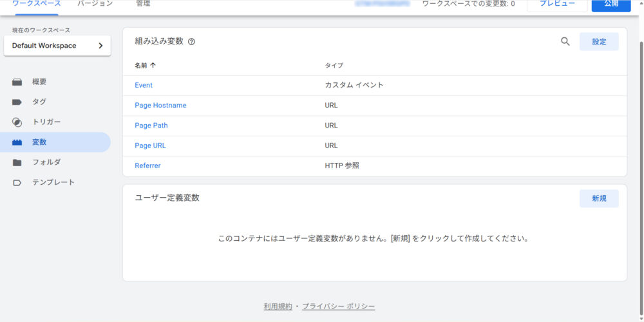This screenshot has height=322, width=644.
Task: Click the 変数 variables icon in sidebar
Action: coord(17,142)
